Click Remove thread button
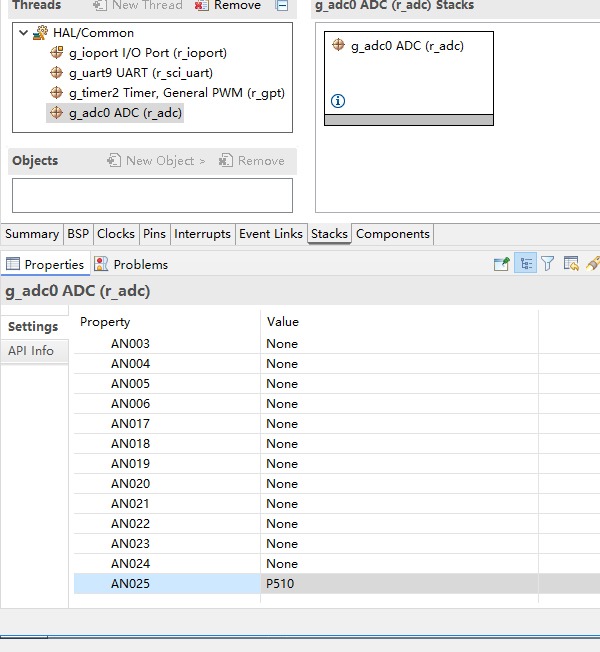This screenshot has width=600, height=652. [x=228, y=5]
